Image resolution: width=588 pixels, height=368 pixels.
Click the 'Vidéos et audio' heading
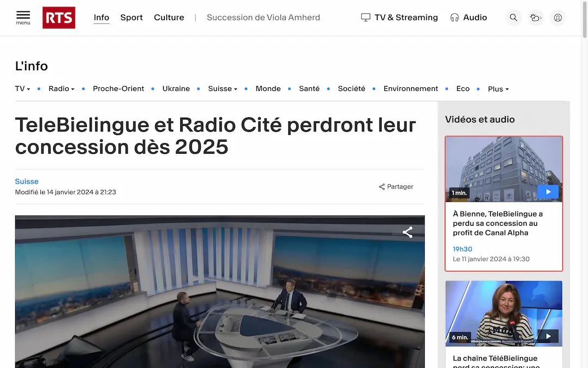coord(480,119)
